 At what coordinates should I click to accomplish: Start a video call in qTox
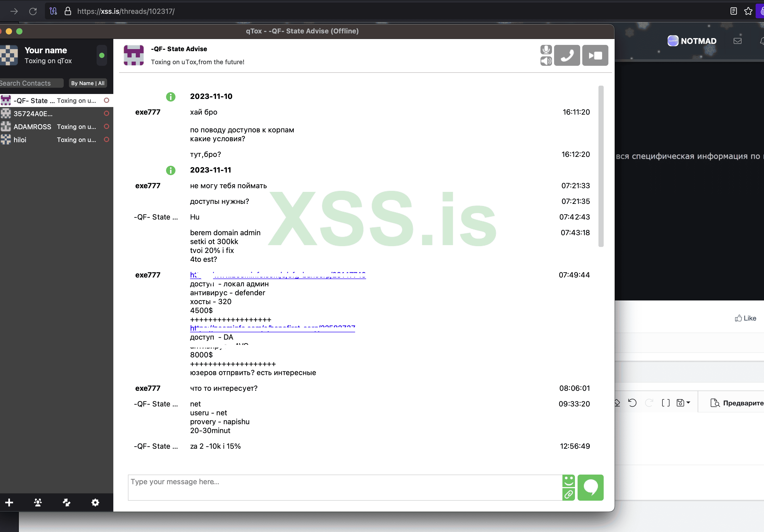595,55
